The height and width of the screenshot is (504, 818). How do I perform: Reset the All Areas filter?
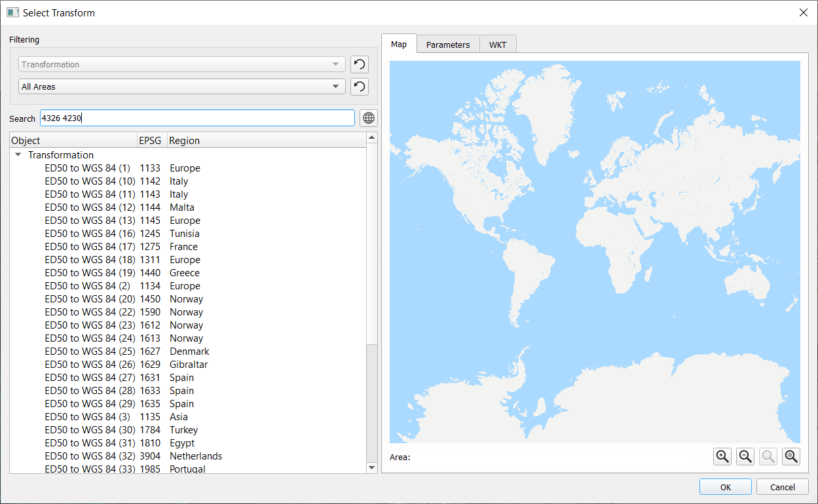359,86
